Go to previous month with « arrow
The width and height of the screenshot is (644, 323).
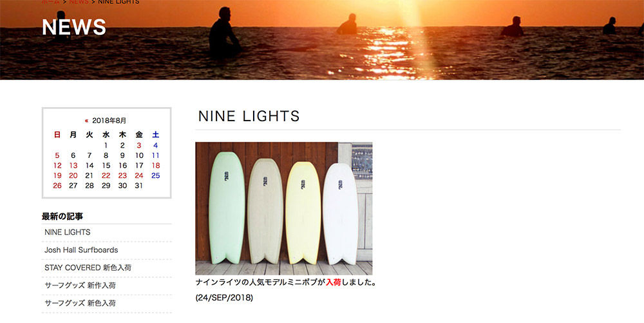[x=87, y=121]
